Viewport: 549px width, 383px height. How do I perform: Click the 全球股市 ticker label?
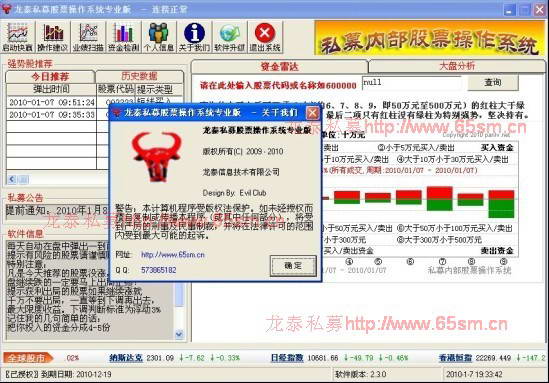coord(27,358)
